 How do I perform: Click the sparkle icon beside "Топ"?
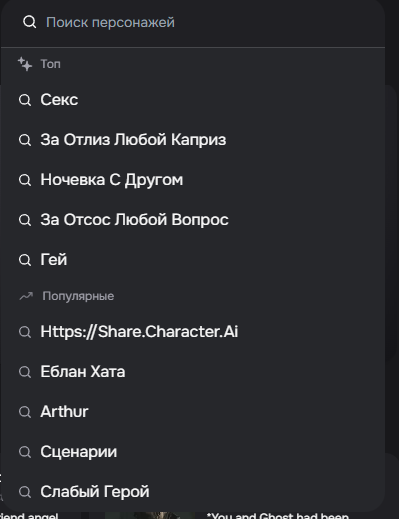coord(25,64)
